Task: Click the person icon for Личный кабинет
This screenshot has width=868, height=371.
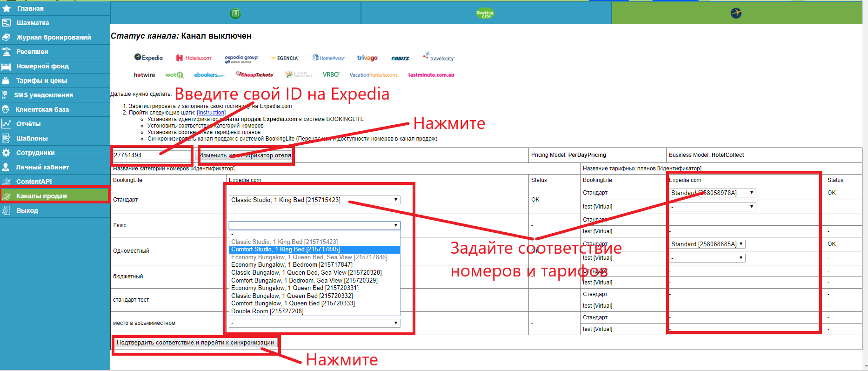Action: coord(7,167)
